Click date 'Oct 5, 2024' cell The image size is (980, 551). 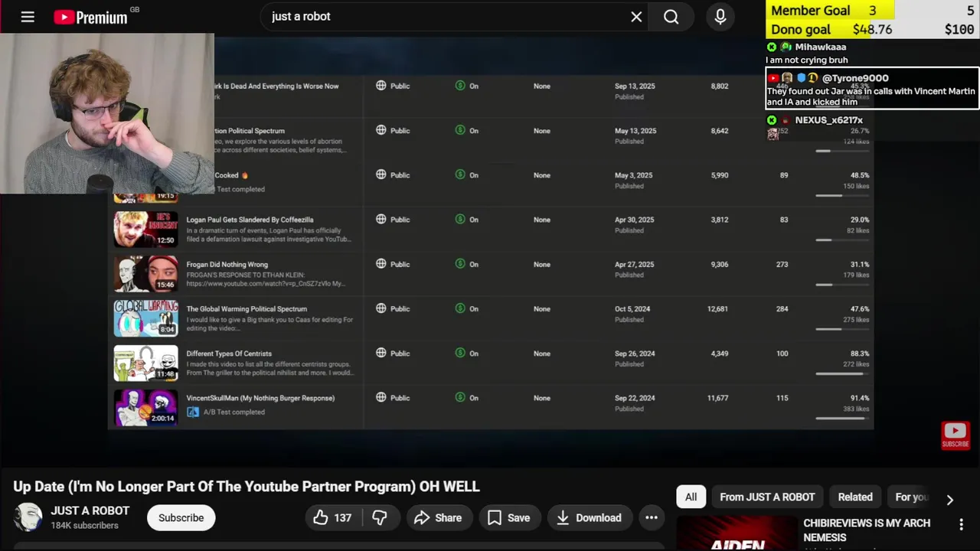pyautogui.click(x=632, y=309)
